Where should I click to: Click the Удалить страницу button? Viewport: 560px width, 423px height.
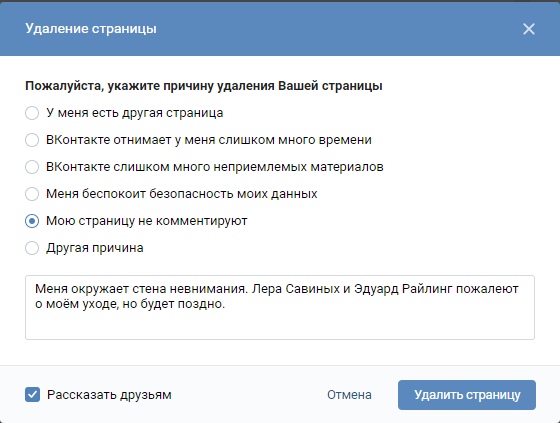(467, 395)
